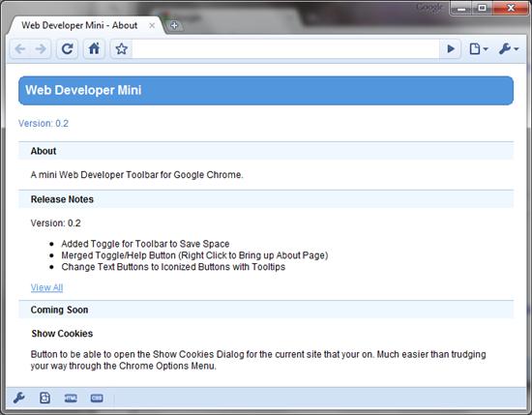Click the CSS validator icon in the bottom toolbar

pos(97,398)
